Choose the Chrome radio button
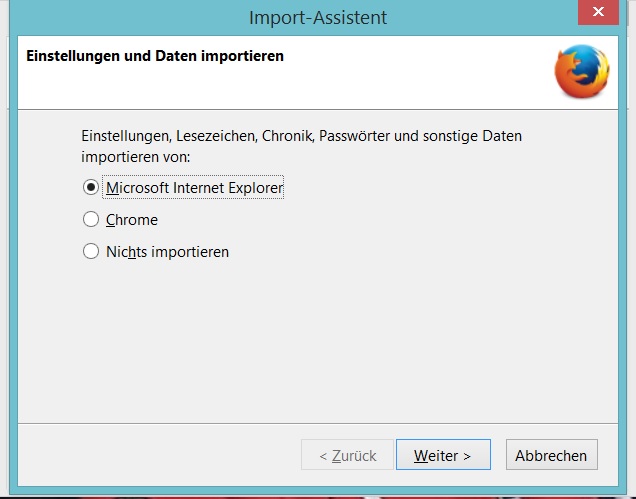Image resolution: width=636 pixels, height=499 pixels. [x=91, y=219]
